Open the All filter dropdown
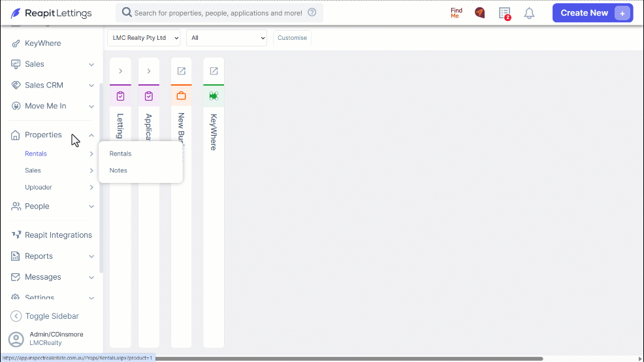 click(x=226, y=38)
